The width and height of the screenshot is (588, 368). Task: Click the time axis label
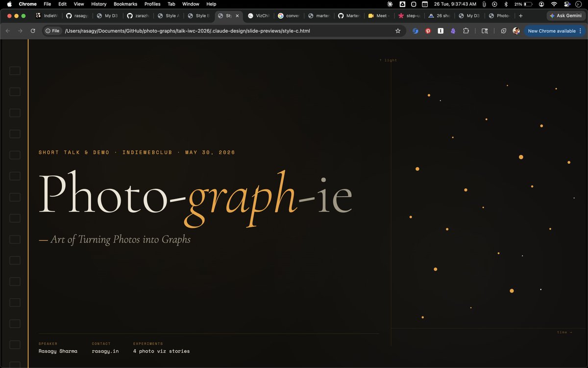[x=564, y=332]
